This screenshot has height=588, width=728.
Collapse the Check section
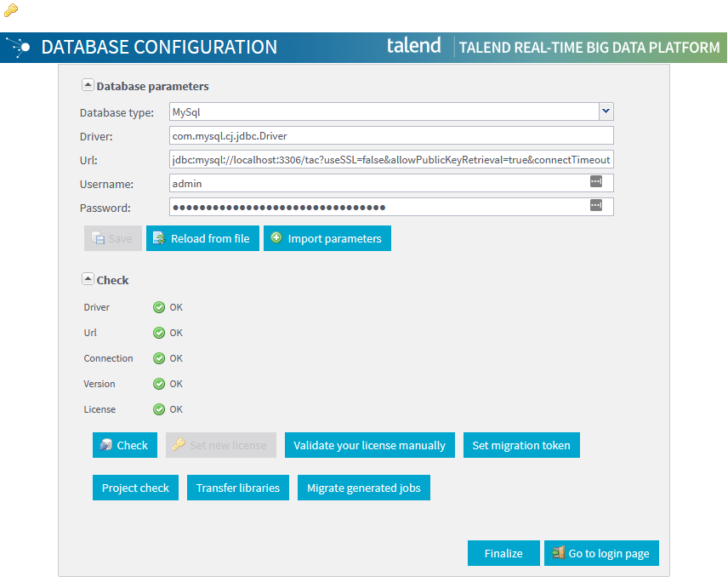click(x=88, y=278)
